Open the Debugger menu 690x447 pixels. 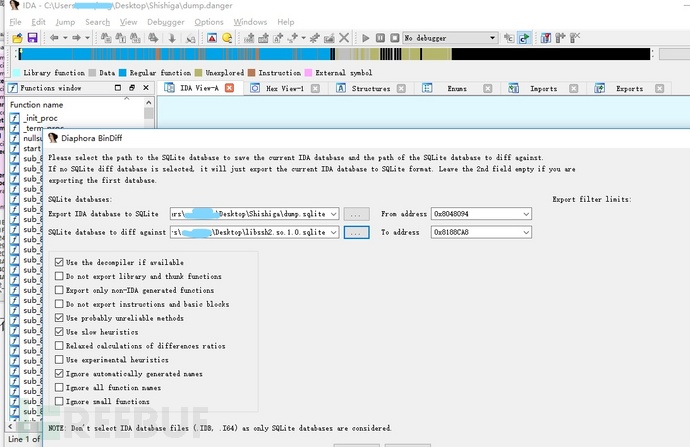(x=165, y=21)
